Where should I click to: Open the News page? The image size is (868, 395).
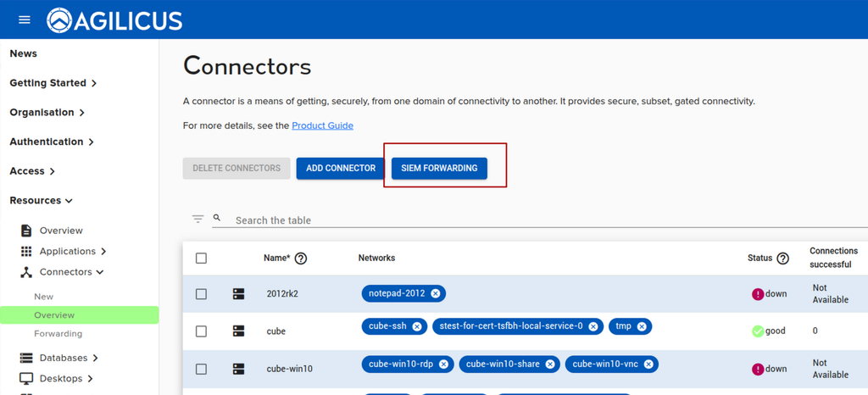[23, 53]
